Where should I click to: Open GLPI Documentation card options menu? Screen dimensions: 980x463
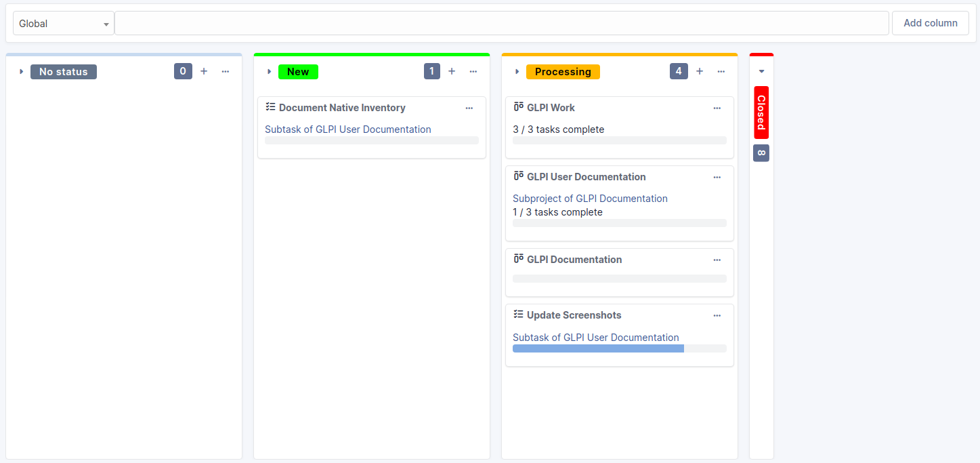(x=717, y=260)
